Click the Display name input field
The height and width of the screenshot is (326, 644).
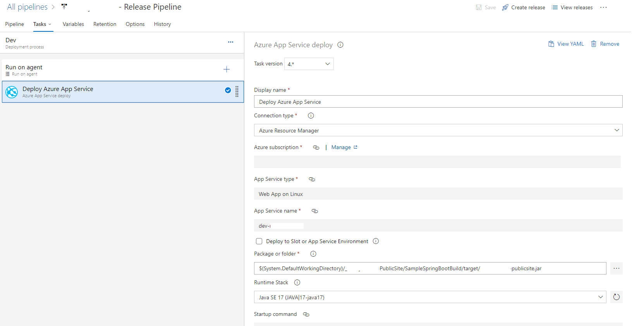click(x=438, y=101)
